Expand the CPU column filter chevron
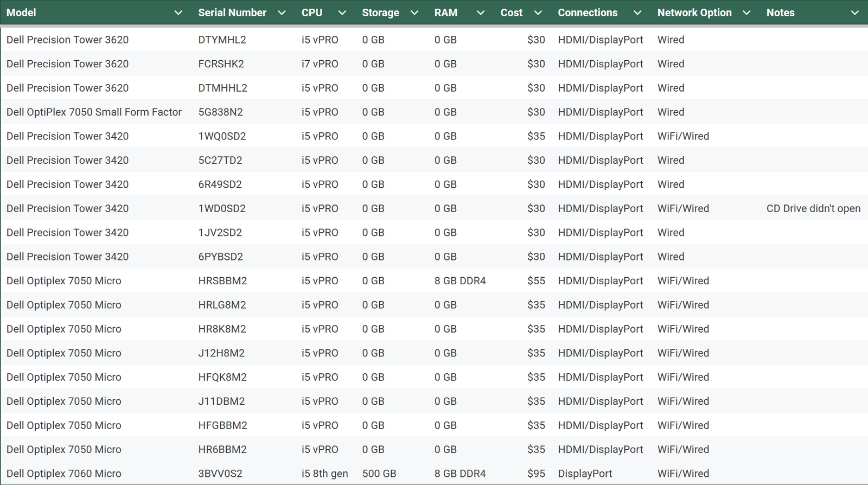The width and height of the screenshot is (868, 485). pos(342,13)
